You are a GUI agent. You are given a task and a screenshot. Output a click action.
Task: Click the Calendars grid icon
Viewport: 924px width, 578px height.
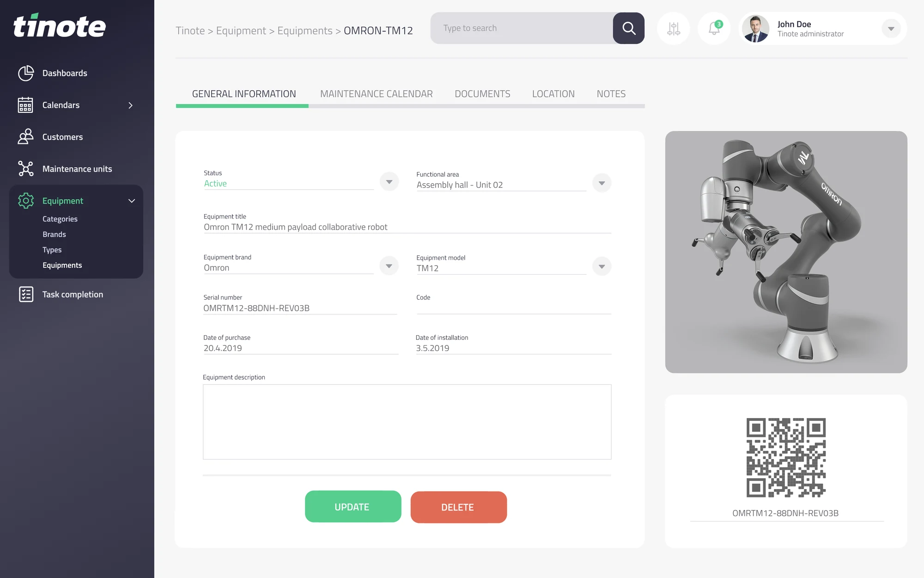point(25,105)
